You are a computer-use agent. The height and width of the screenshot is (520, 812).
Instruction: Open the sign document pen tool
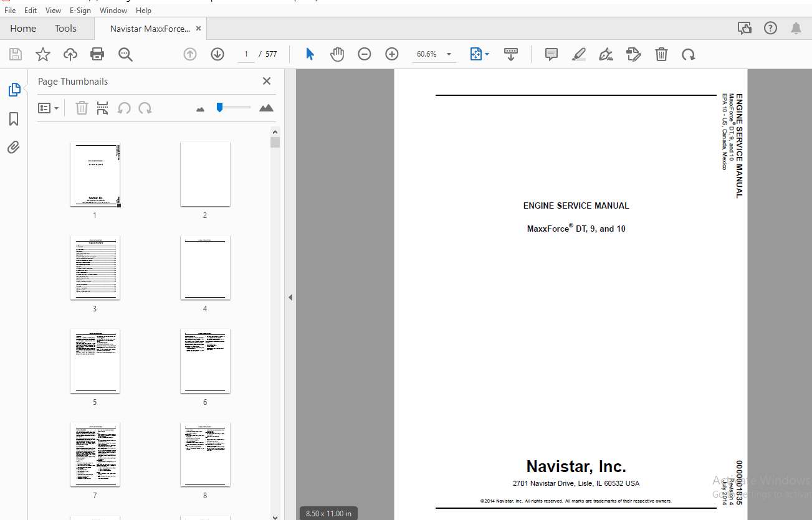tap(606, 54)
